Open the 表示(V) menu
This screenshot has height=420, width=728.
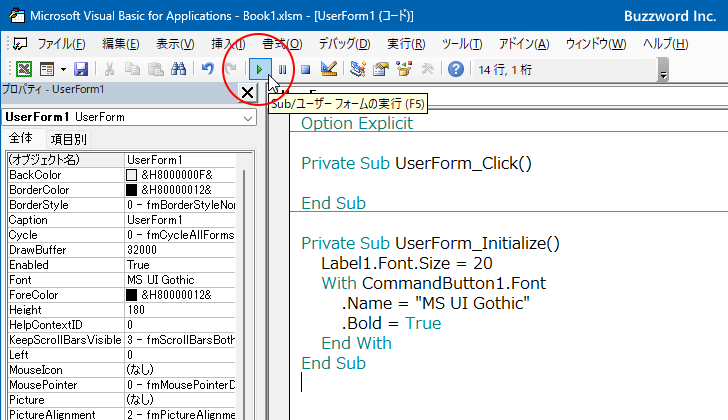click(175, 44)
